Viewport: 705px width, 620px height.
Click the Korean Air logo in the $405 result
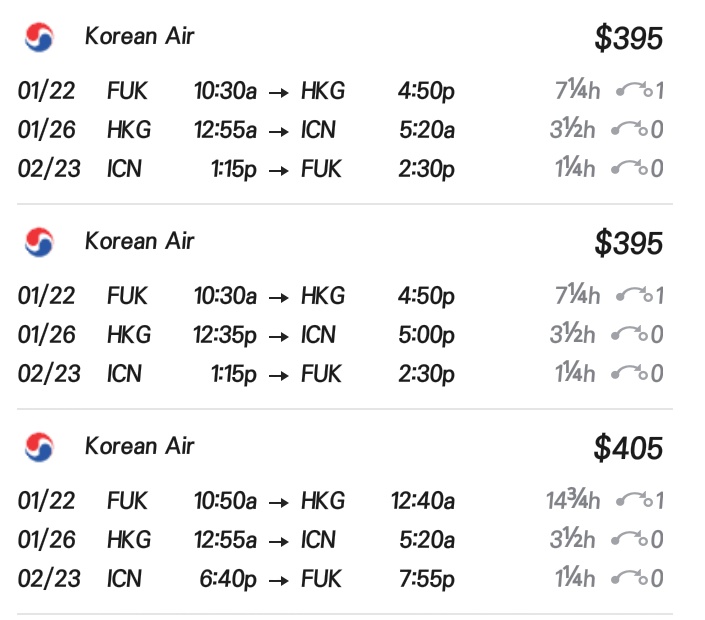point(38,446)
